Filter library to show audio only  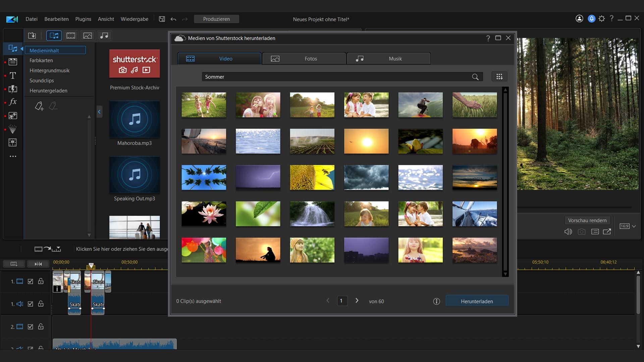[x=104, y=36]
